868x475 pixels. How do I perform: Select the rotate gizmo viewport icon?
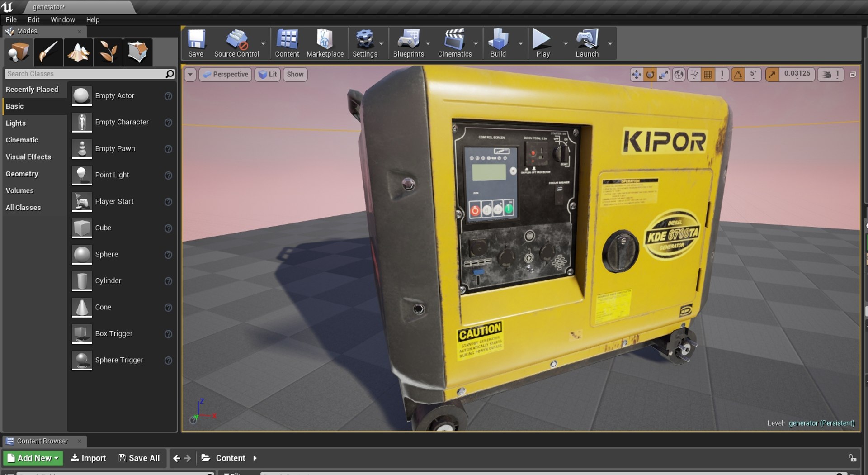pyautogui.click(x=650, y=75)
